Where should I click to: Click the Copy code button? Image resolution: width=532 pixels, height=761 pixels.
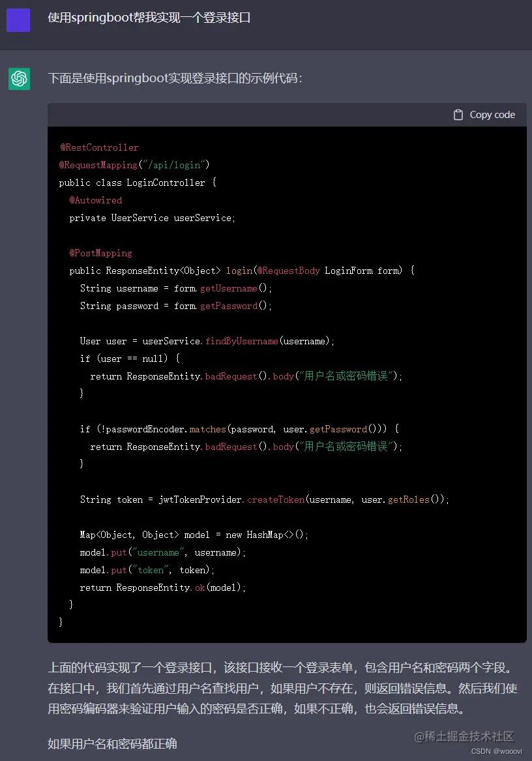(x=484, y=115)
